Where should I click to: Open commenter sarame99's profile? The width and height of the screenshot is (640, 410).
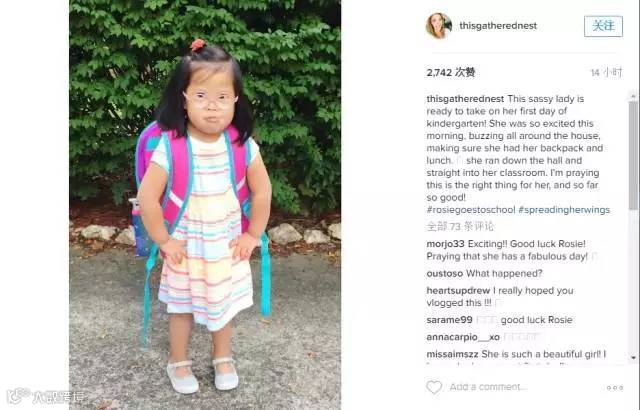click(x=449, y=320)
